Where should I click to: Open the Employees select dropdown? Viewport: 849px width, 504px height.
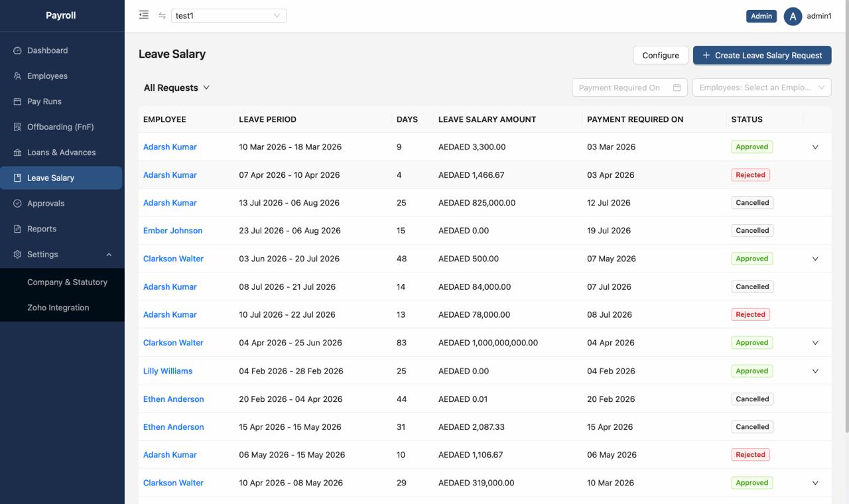[x=761, y=88]
